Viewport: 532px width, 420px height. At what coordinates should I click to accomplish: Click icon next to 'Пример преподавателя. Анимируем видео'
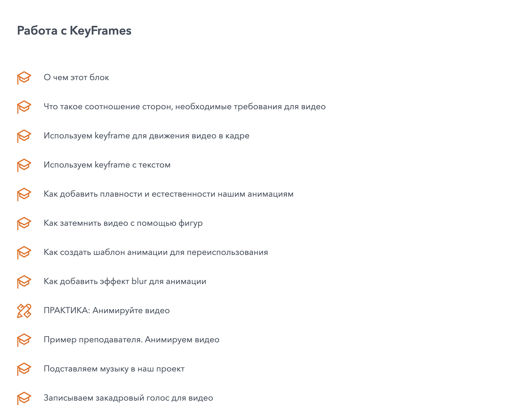[x=24, y=340]
